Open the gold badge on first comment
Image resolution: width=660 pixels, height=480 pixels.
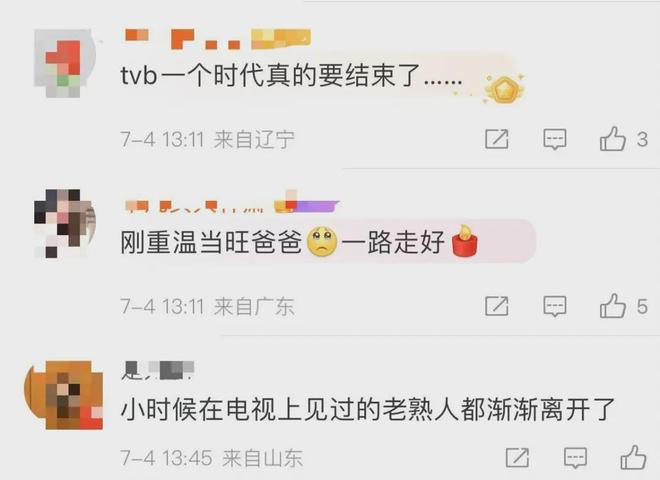[x=505, y=88]
